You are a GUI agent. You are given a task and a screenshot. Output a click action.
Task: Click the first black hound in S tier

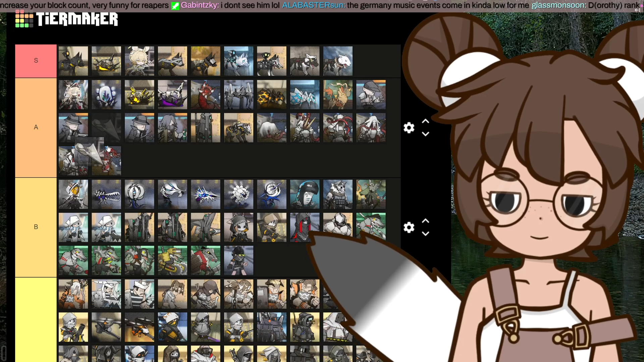73,61
